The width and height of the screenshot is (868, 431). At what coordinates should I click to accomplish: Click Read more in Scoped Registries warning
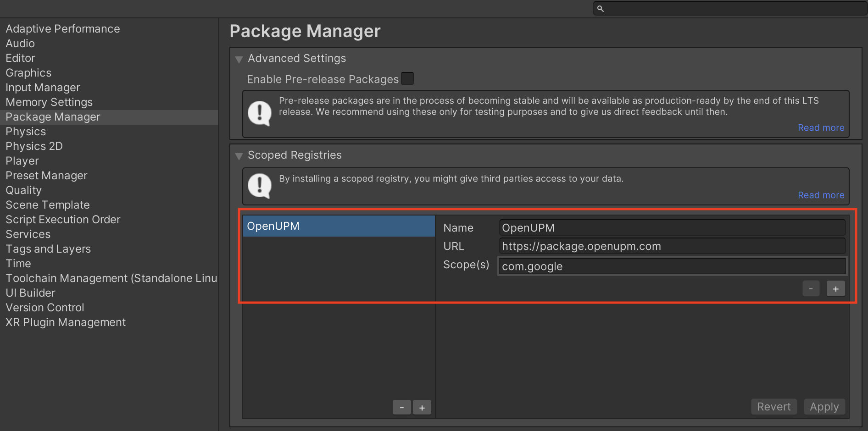click(821, 195)
